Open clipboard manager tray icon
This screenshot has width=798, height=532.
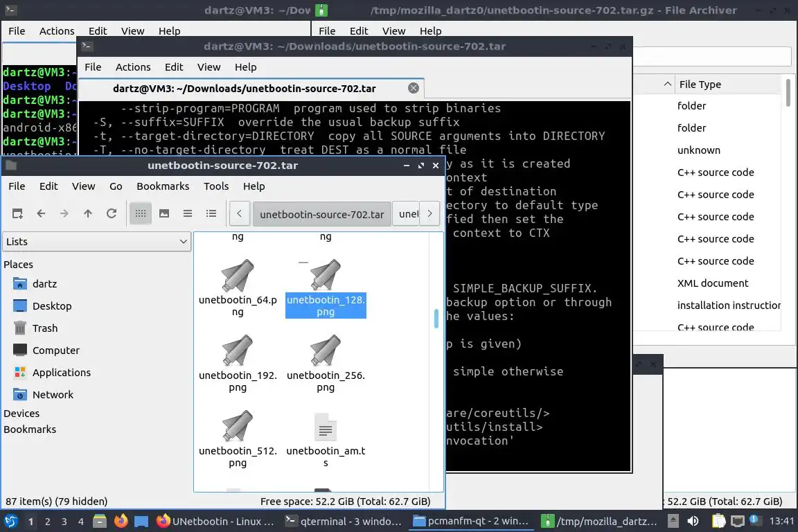[x=718, y=522]
